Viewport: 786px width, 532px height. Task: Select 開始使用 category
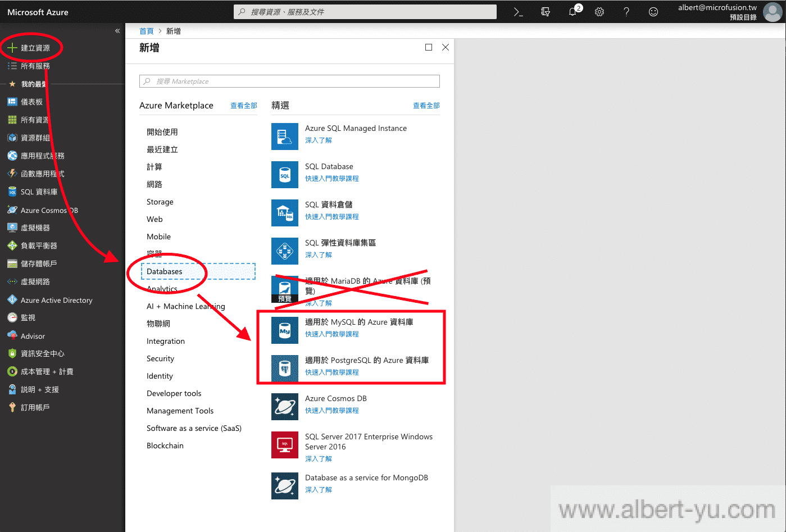click(162, 132)
